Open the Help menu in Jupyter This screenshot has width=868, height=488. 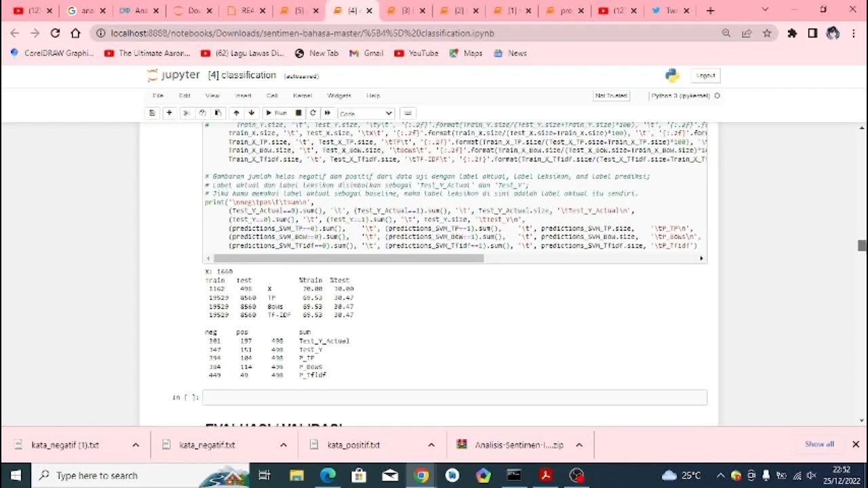pyautogui.click(x=373, y=96)
